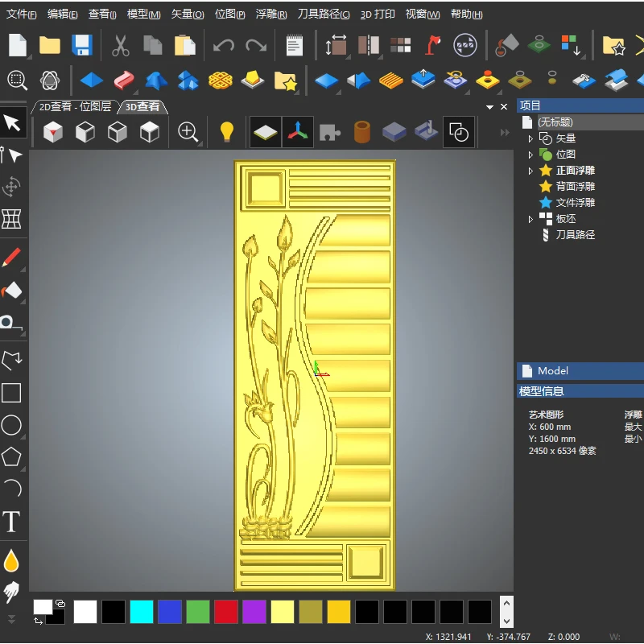
Task: Expand the 板坯 tree node
Action: [530, 219]
